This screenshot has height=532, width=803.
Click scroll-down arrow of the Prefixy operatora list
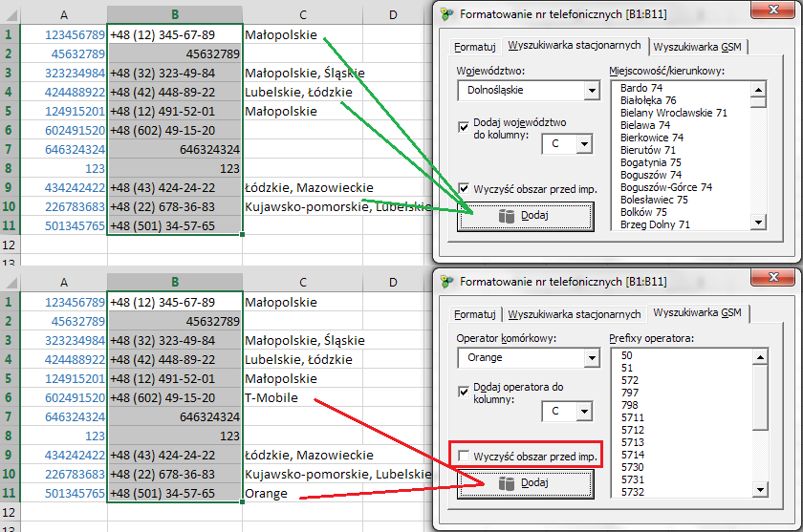point(761,490)
